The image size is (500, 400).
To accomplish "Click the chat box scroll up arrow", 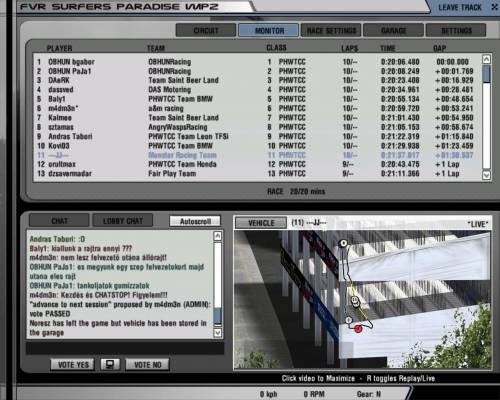I will [x=217, y=236].
